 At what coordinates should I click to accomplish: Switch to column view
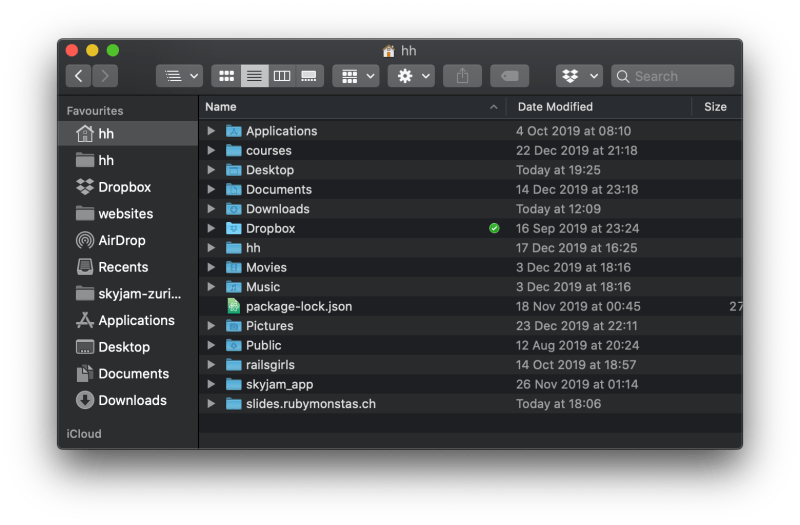click(x=282, y=76)
